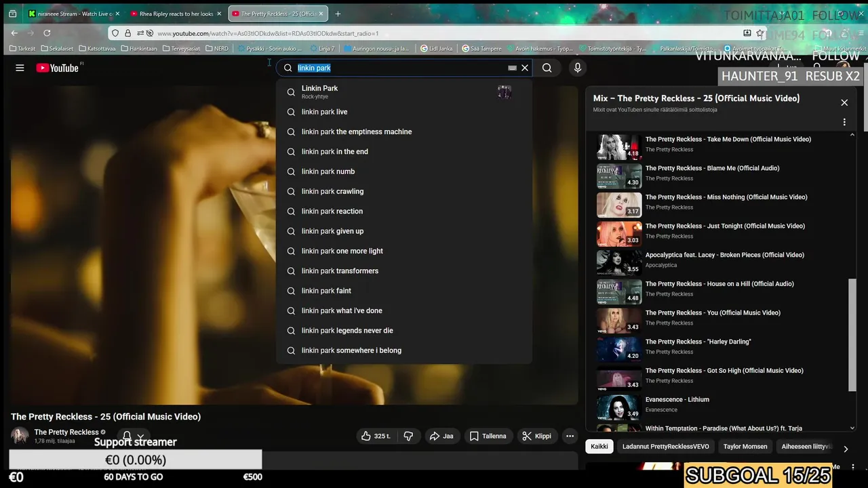Start voice search with the microphone icon
Viewport: 868px width, 488px height.
pos(578,68)
